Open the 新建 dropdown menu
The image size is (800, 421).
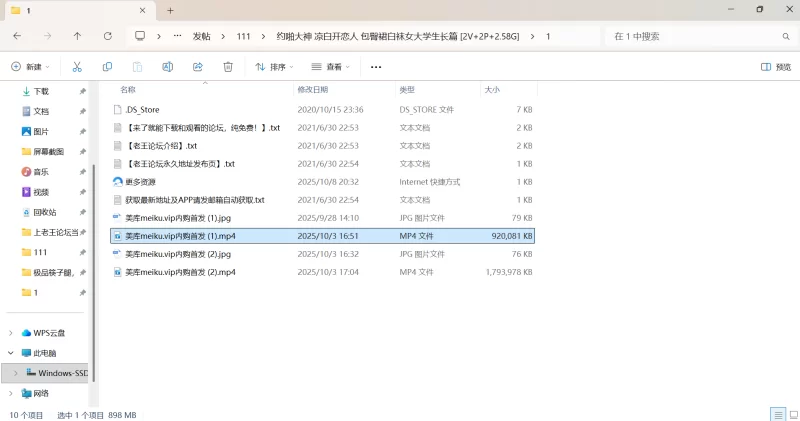[x=31, y=67]
